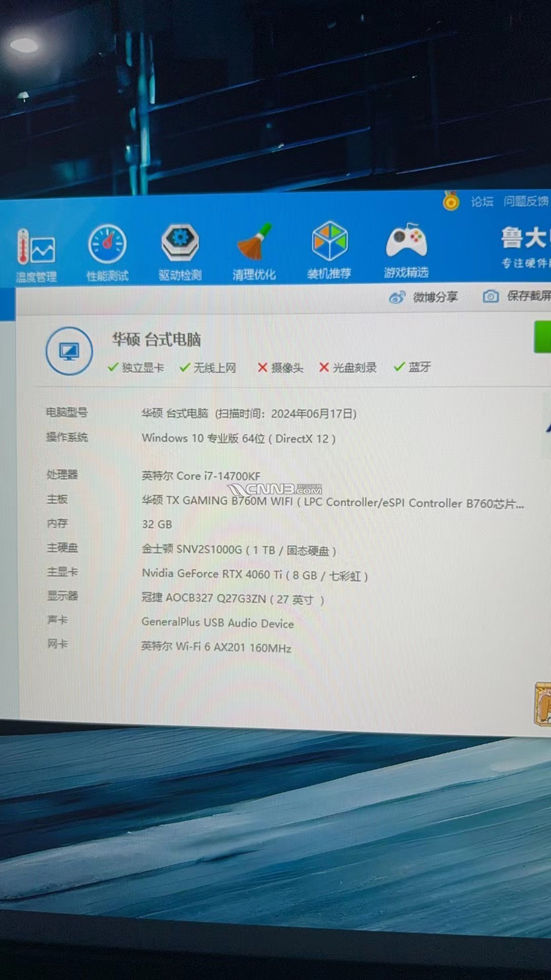
Task: Select the 电脑型号 row label
Action: [x=67, y=412]
